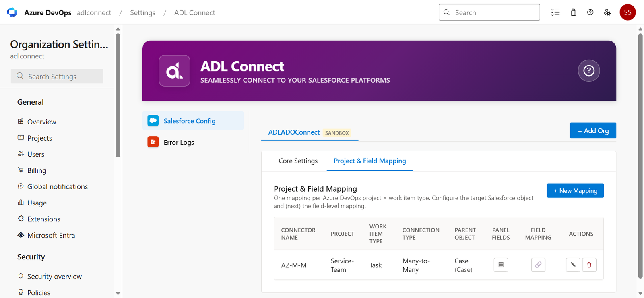Open the SS user avatar menu
Viewport: 644px width, 298px height.
point(627,12)
